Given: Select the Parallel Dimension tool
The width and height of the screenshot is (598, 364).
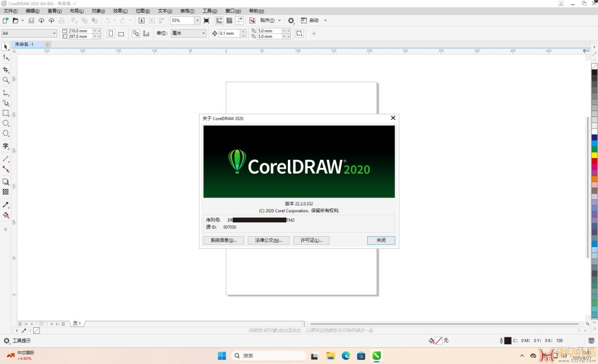Looking at the screenshot, I should 6,159.
